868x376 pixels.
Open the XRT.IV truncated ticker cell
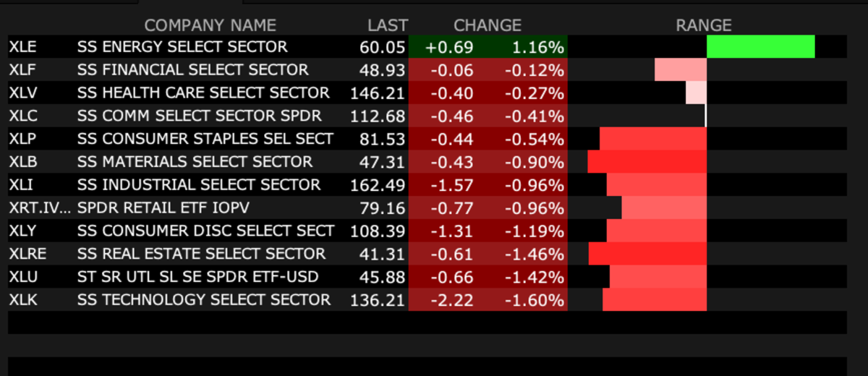[x=40, y=208]
